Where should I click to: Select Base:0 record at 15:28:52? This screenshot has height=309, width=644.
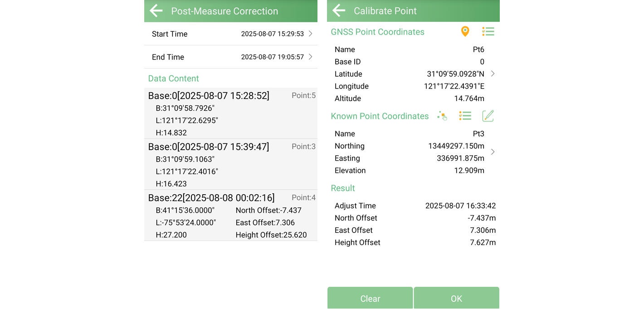pyautogui.click(x=230, y=113)
